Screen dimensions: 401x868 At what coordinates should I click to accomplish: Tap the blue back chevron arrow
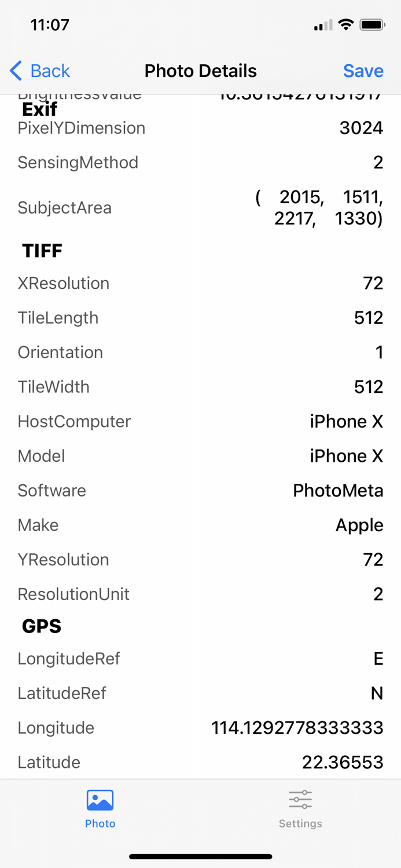point(16,71)
